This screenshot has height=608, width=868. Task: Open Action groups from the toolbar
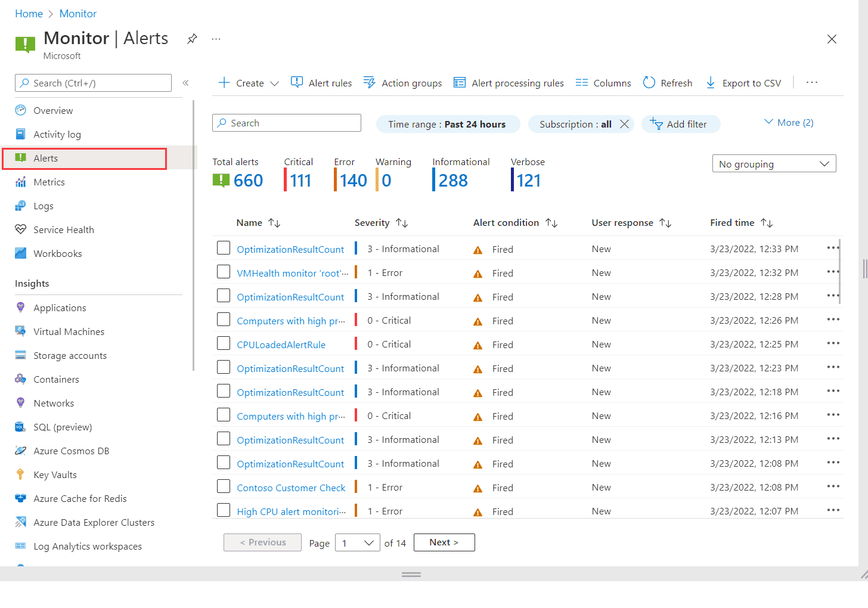tap(403, 83)
